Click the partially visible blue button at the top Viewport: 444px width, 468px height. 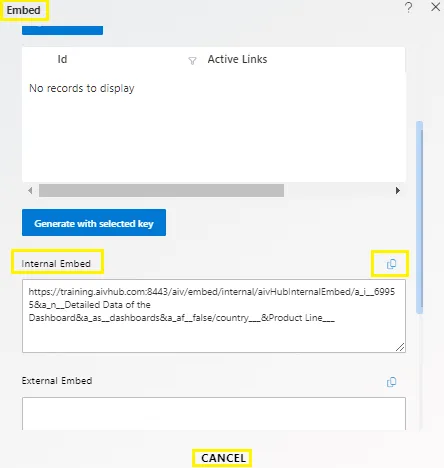(x=62, y=30)
